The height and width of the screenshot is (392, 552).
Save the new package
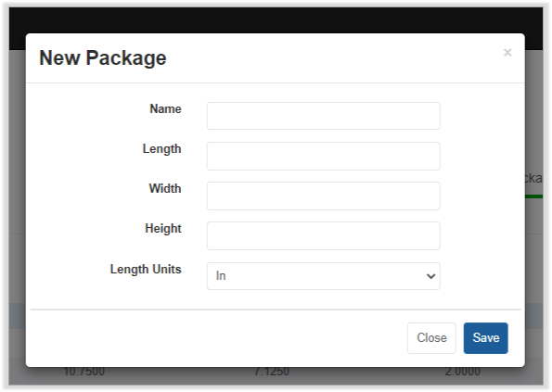[x=486, y=338]
